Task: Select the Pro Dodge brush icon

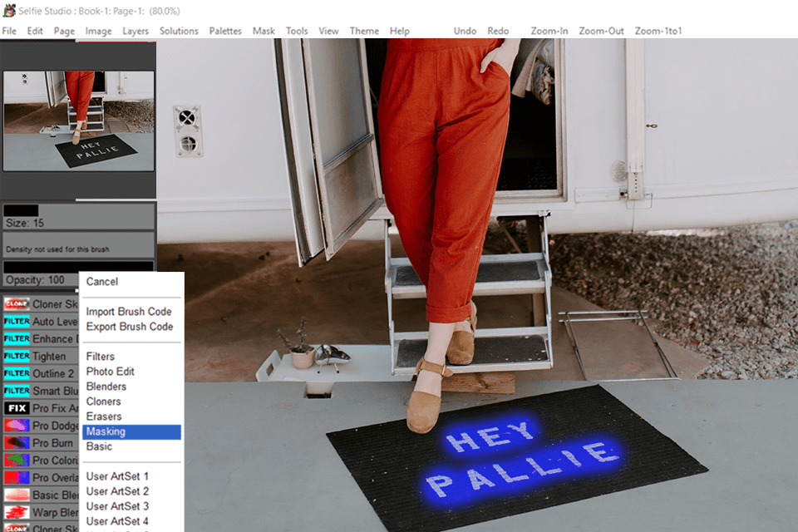Action: tap(17, 425)
